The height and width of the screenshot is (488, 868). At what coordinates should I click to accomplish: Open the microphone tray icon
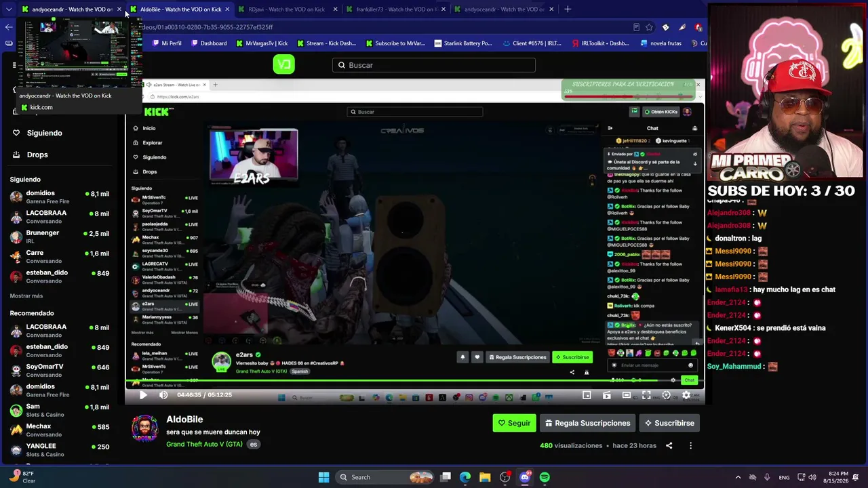point(767,477)
